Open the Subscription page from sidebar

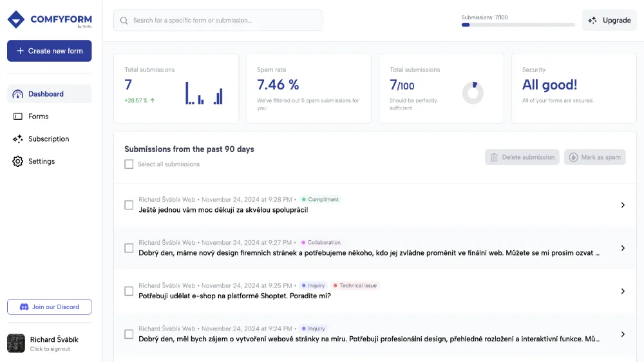click(x=48, y=139)
